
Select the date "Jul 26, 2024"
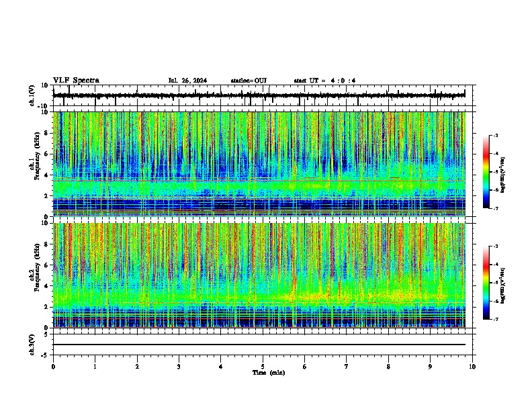(x=187, y=81)
